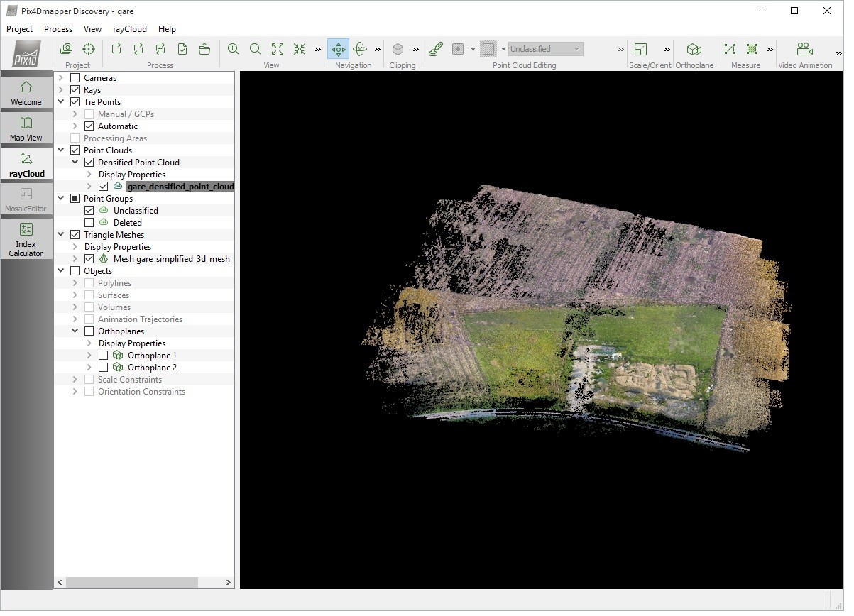Switch to Map View in sidebar
Viewport: 854px width, 616px height.
[x=26, y=128]
